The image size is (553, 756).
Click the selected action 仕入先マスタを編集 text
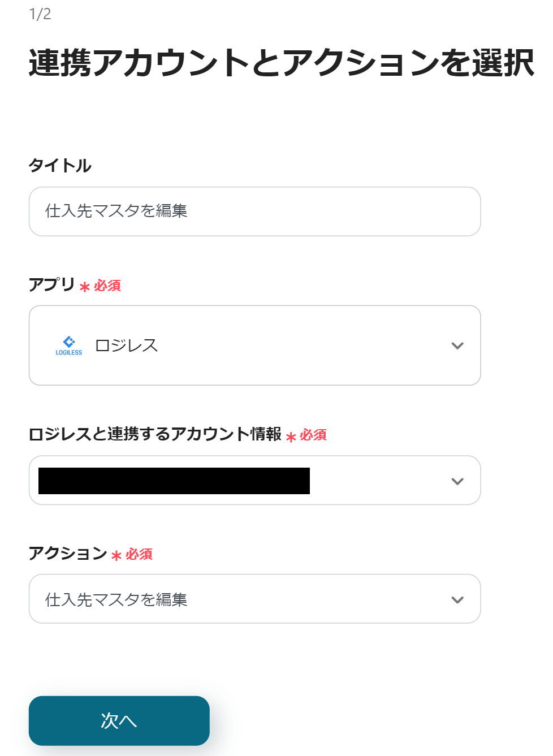tap(116, 599)
